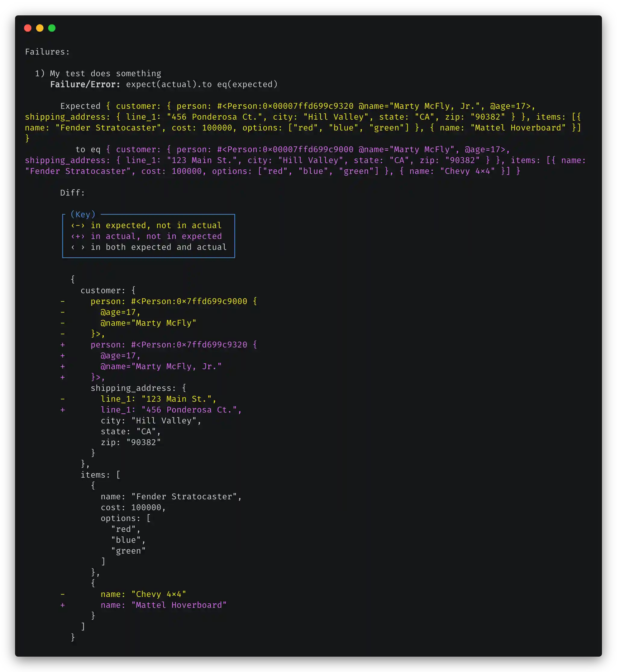Click "in both expected and actual" legend line
Viewport: 617px width, 672px height.
point(158,247)
